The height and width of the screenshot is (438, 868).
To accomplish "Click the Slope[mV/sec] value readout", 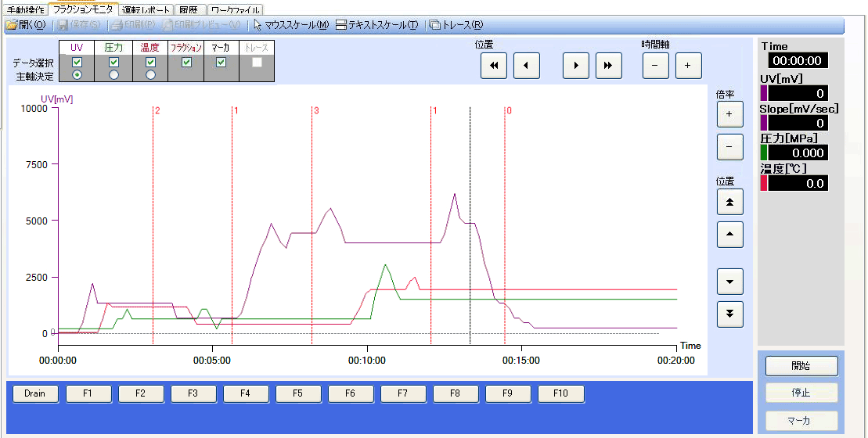I will tap(798, 123).
